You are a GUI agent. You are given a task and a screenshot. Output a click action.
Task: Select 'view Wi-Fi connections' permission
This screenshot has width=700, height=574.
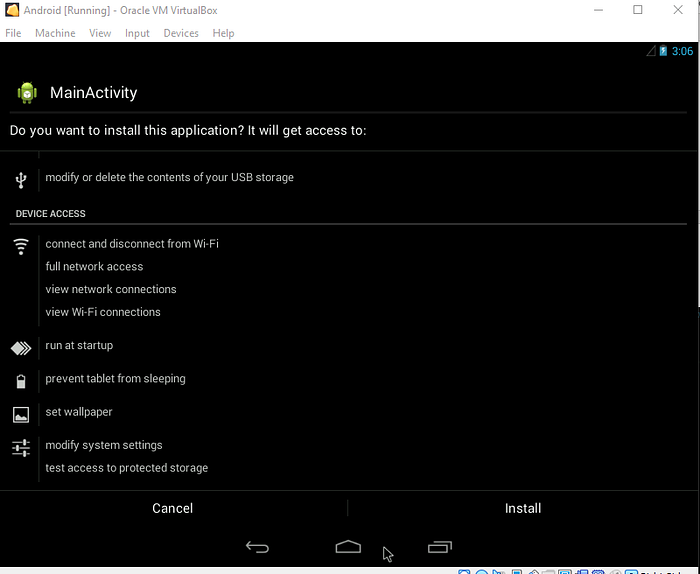103,312
